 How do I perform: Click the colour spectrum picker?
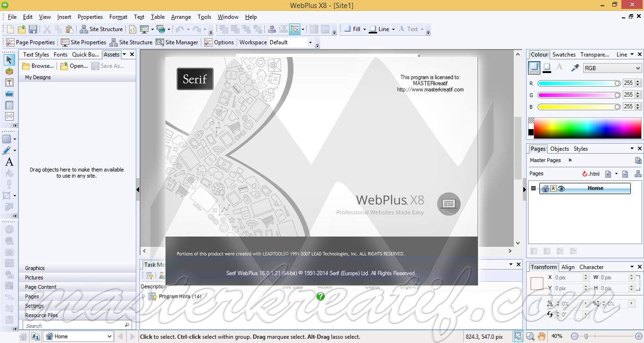point(588,127)
